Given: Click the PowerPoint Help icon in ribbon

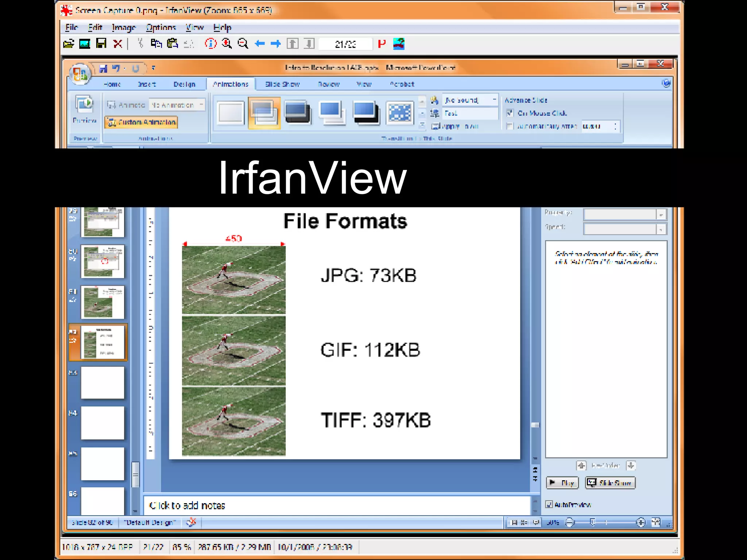Looking at the screenshot, I should tap(666, 83).
